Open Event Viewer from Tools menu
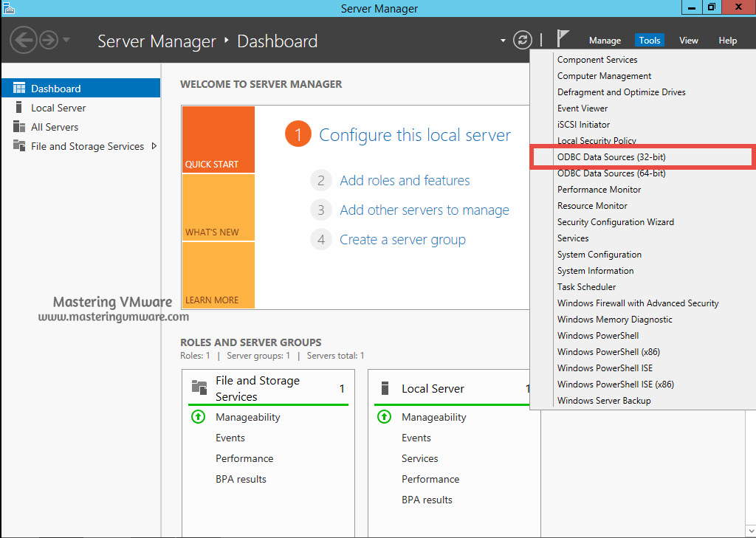 point(582,108)
